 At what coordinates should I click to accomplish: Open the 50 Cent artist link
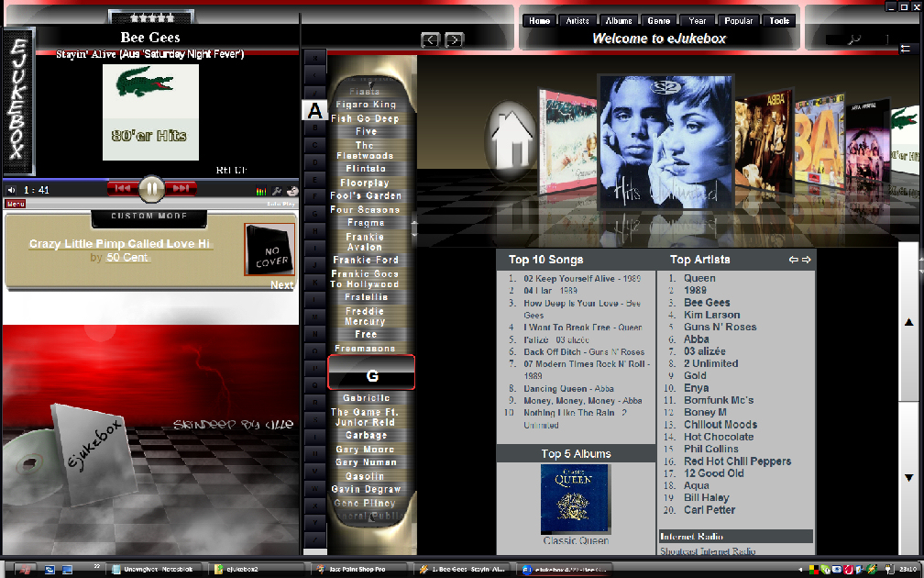126,257
